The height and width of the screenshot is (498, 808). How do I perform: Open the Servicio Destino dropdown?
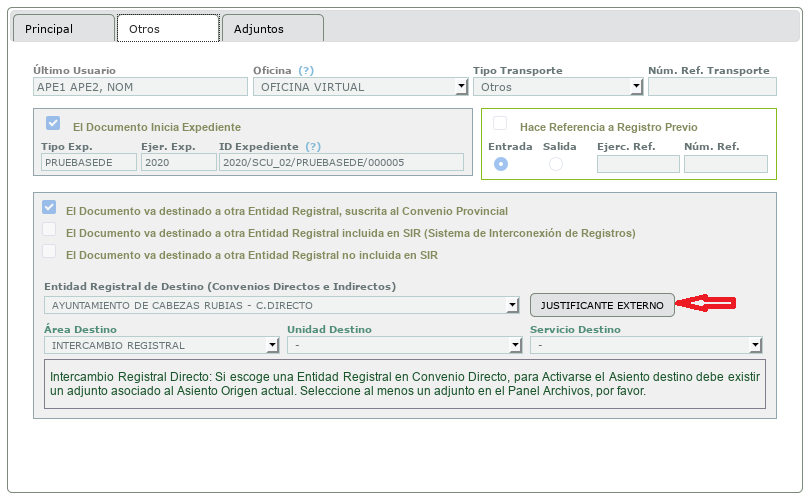(646, 345)
